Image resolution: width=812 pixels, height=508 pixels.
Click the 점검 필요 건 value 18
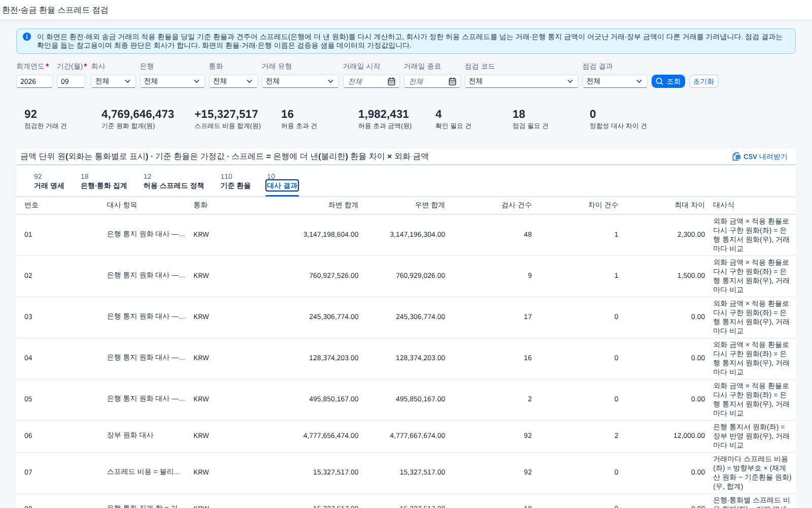[x=519, y=114]
